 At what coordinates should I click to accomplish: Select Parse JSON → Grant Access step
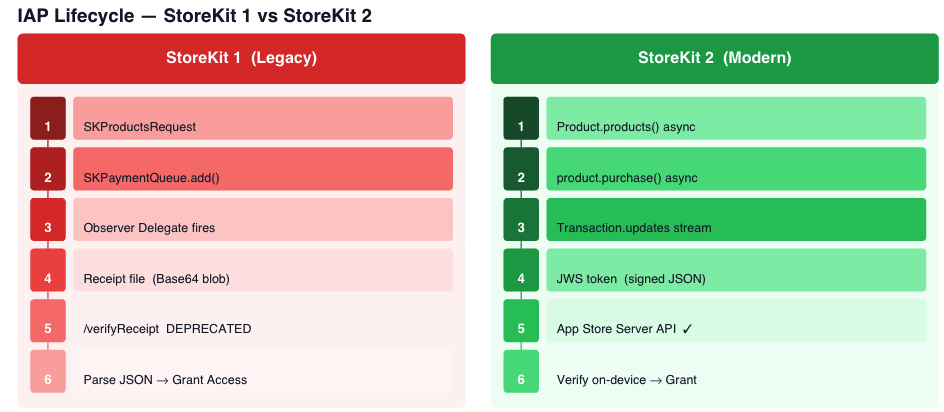263,371
